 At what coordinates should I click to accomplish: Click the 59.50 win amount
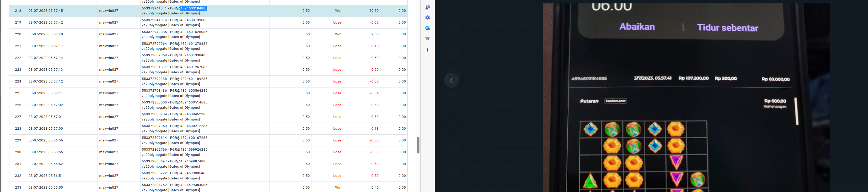(x=374, y=11)
